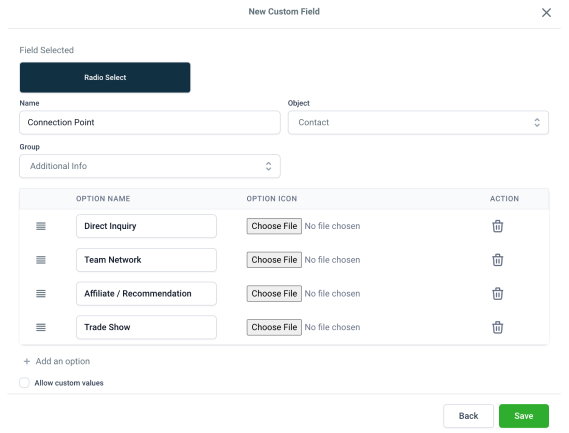Click reorder handle for Affiliate / Recommendation
The height and width of the screenshot is (433, 569).
click(41, 294)
